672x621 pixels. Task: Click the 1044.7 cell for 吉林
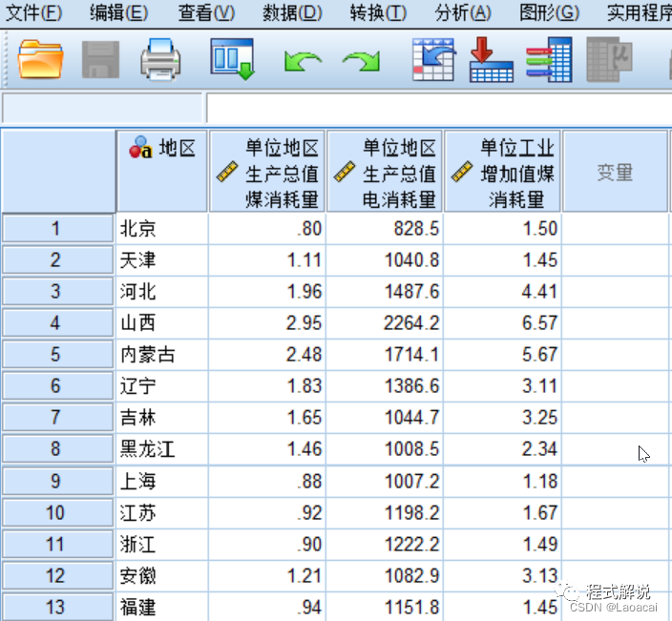click(x=385, y=417)
